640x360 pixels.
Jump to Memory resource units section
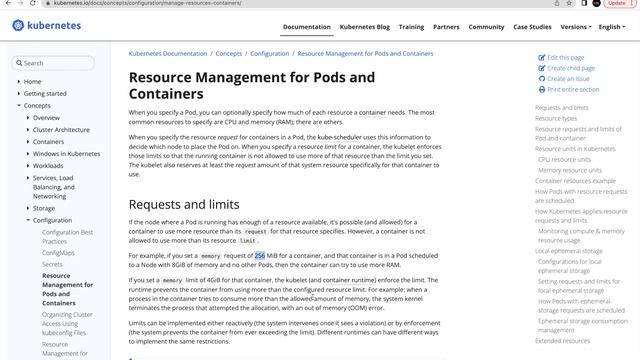point(570,170)
